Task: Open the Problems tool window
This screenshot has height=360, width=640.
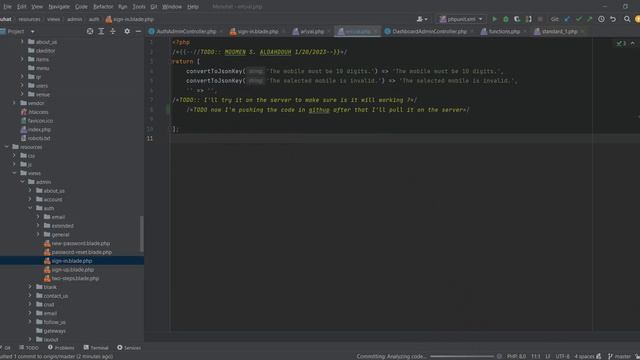Action: [x=61, y=348]
